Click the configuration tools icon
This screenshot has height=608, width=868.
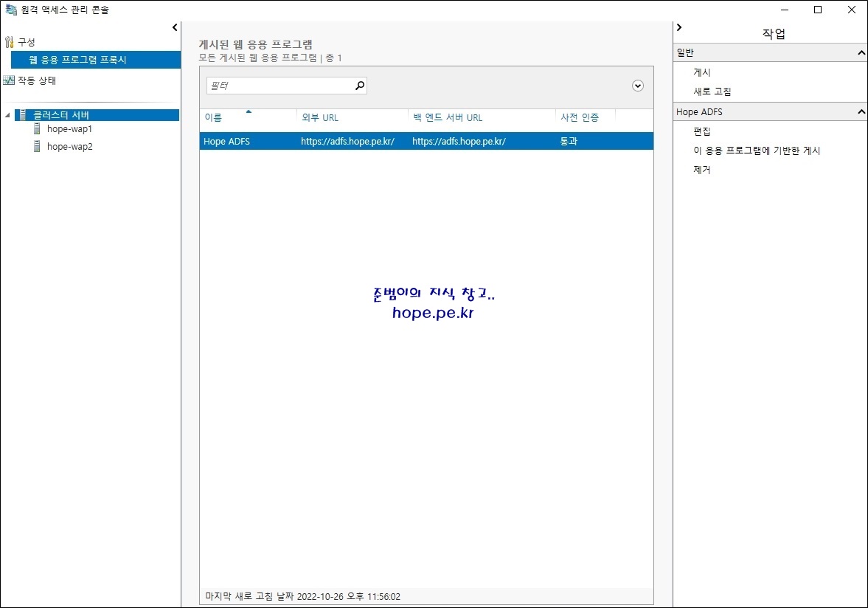9,42
